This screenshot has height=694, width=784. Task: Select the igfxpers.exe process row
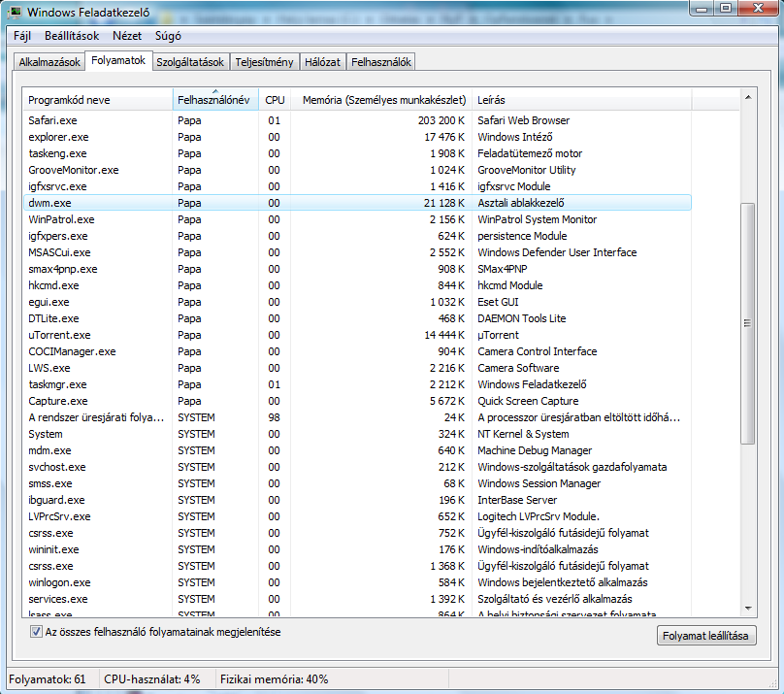pos(357,236)
